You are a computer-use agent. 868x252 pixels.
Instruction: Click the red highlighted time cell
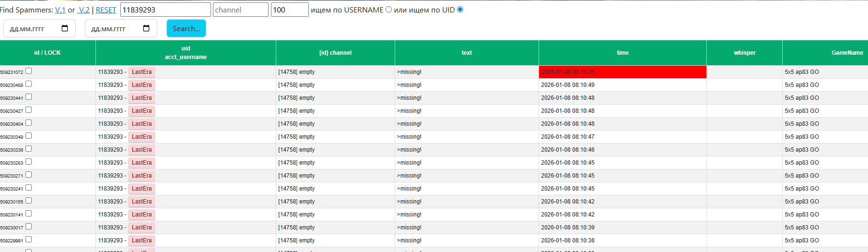pos(622,72)
